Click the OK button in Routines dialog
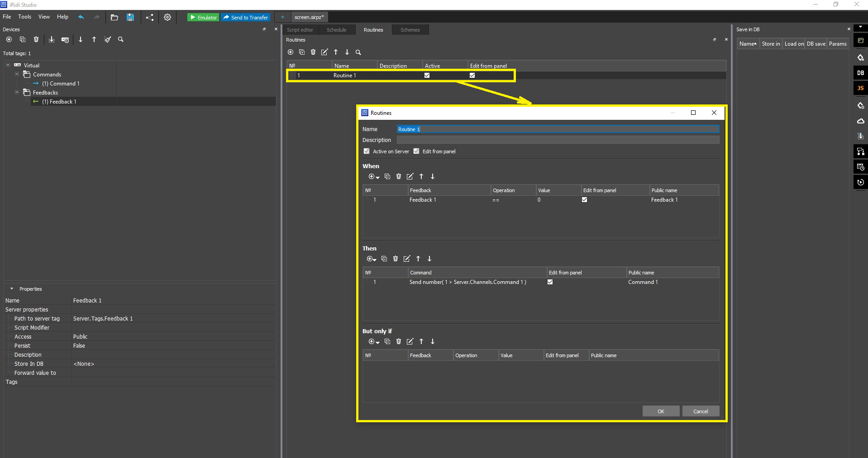The image size is (868, 458). [x=661, y=411]
